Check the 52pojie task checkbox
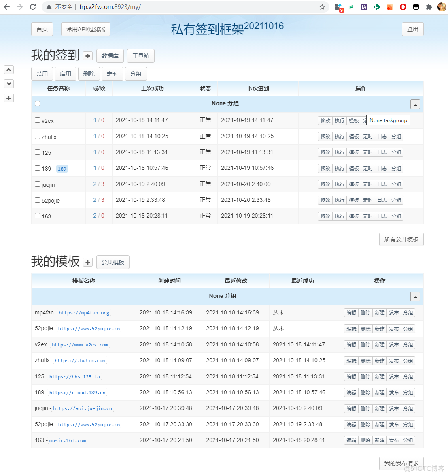 pyautogui.click(x=37, y=200)
